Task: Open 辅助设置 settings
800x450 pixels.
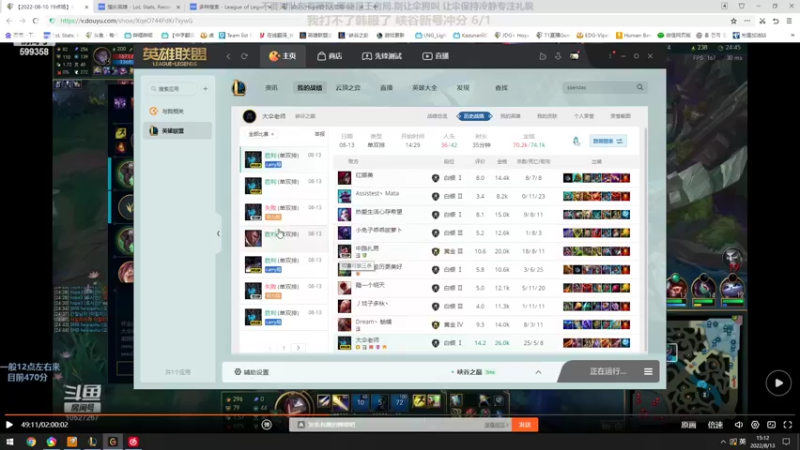Action: 252,372
